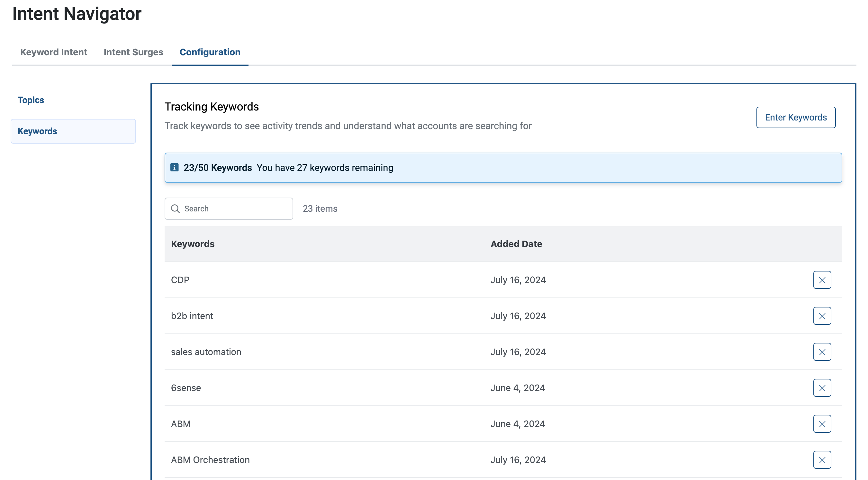Click the ABM Orchestration keyword text
This screenshot has height=480, width=868.
(x=210, y=460)
